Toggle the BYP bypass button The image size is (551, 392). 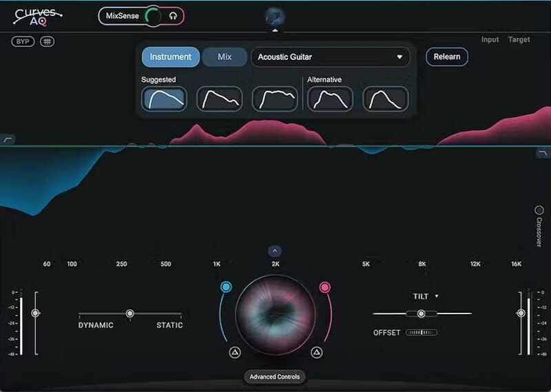click(23, 41)
